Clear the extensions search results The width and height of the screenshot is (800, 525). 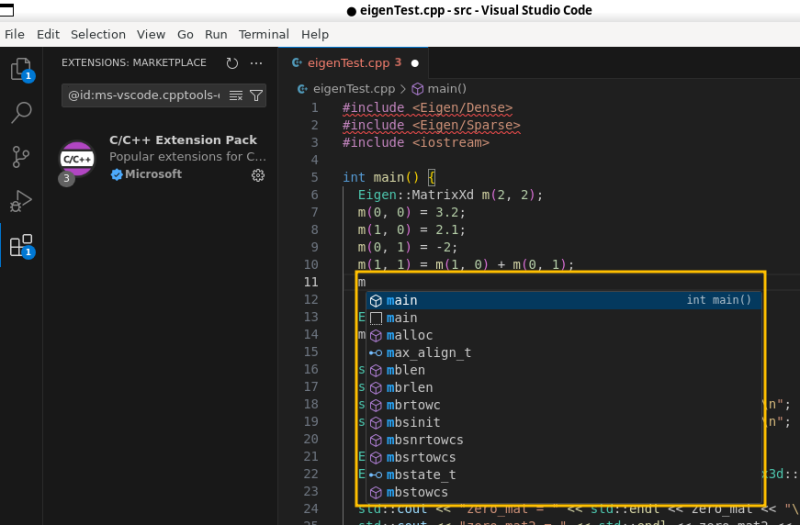coord(236,95)
